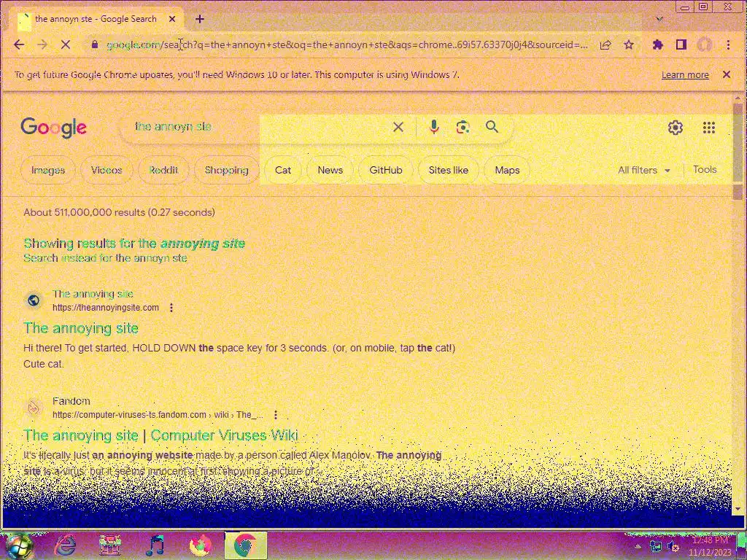Click the Chrome taskbar button
747x560 pixels.
tap(245, 545)
